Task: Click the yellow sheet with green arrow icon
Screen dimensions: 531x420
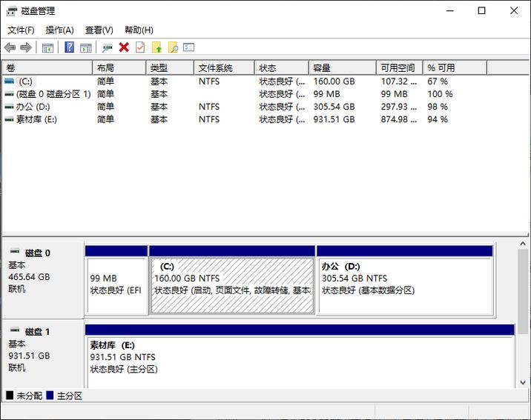Action: [156, 47]
